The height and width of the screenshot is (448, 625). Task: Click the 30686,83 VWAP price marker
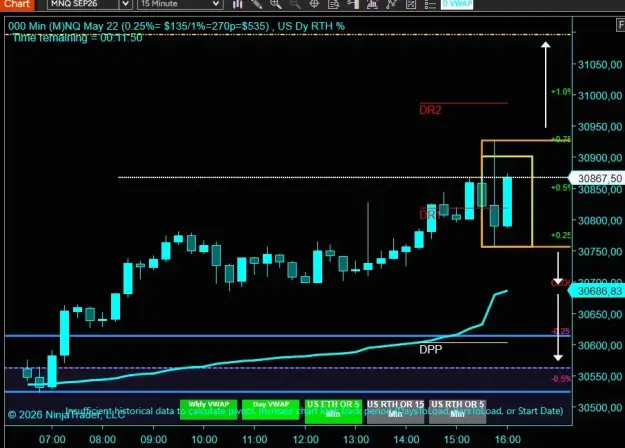pos(597,291)
